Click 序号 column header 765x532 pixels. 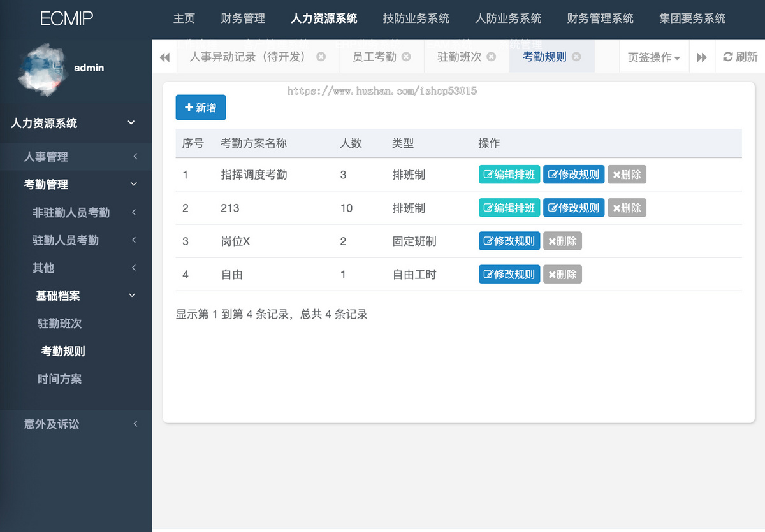[x=193, y=143]
